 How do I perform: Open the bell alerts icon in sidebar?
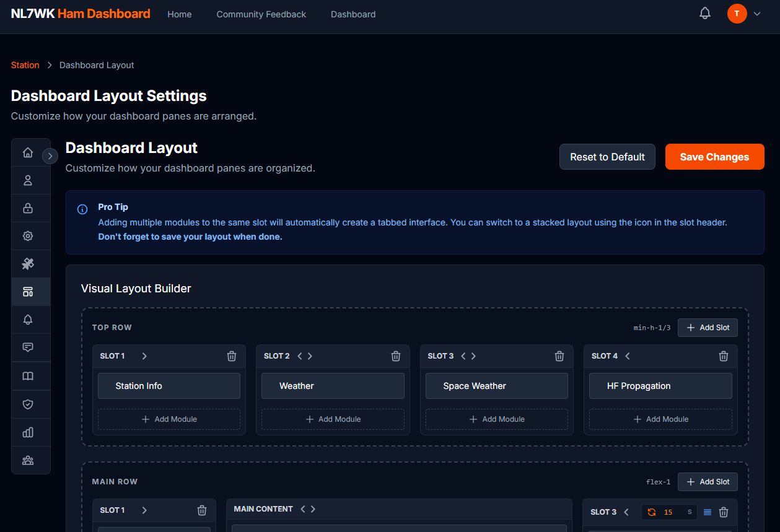point(28,320)
